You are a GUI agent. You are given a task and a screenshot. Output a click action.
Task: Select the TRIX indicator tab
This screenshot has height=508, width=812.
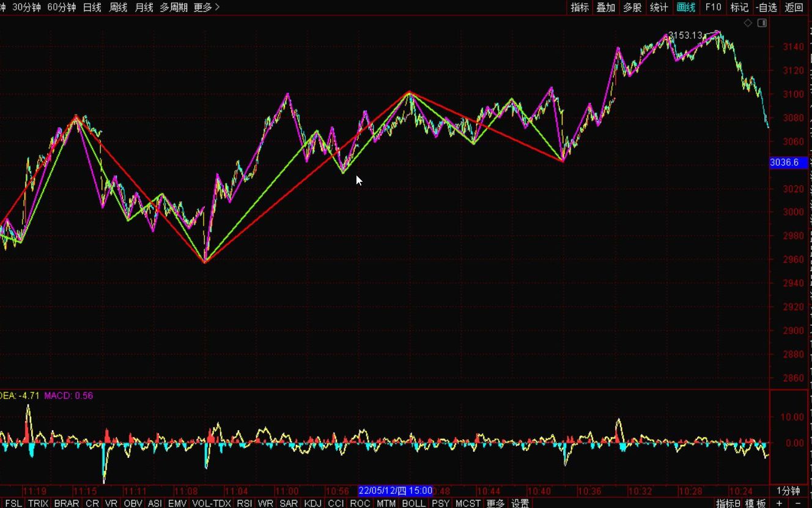click(38, 503)
